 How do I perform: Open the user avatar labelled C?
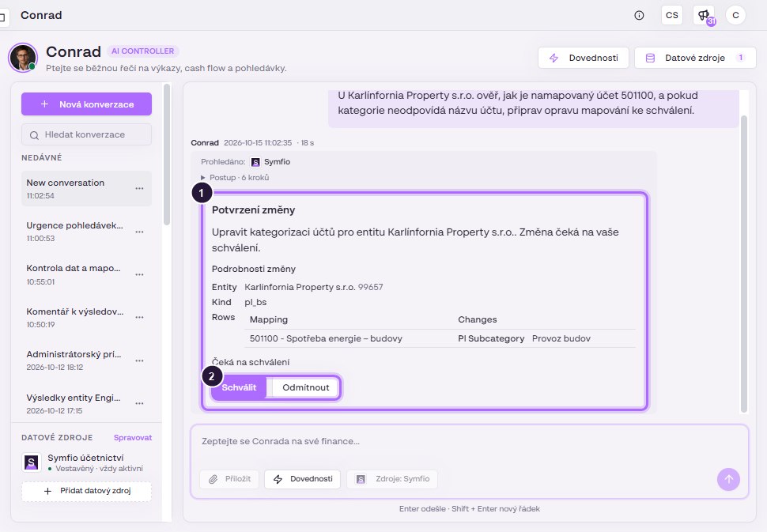coord(735,15)
